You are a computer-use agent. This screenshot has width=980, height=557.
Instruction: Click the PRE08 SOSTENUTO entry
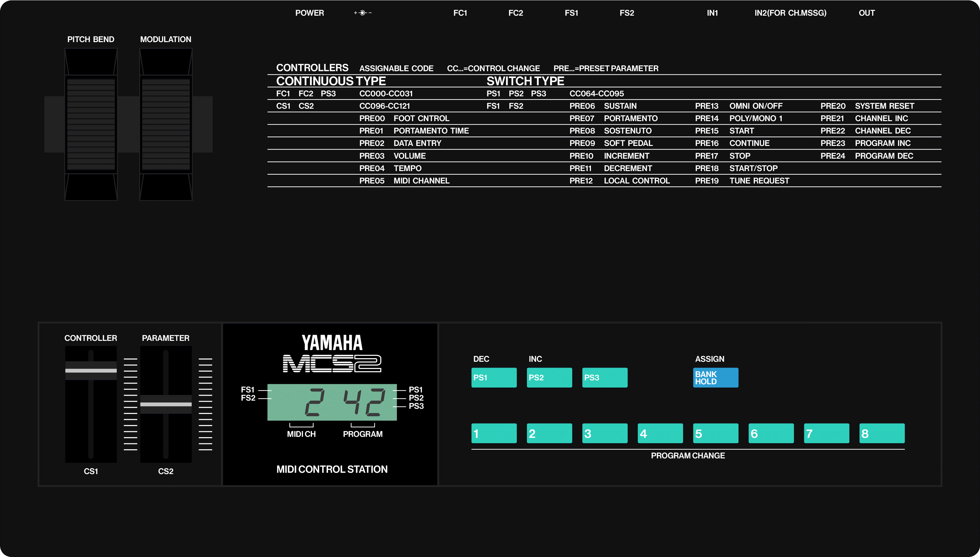coord(610,131)
